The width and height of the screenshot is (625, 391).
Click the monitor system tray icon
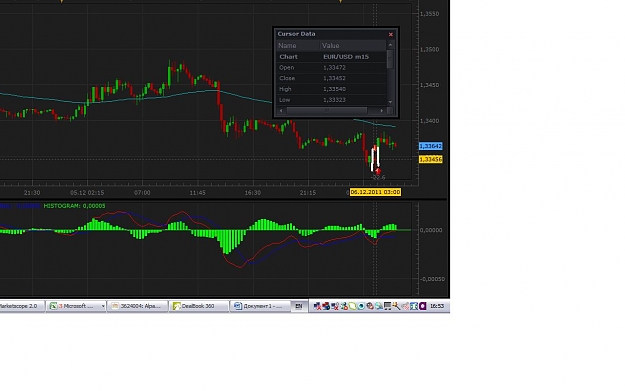(x=387, y=306)
